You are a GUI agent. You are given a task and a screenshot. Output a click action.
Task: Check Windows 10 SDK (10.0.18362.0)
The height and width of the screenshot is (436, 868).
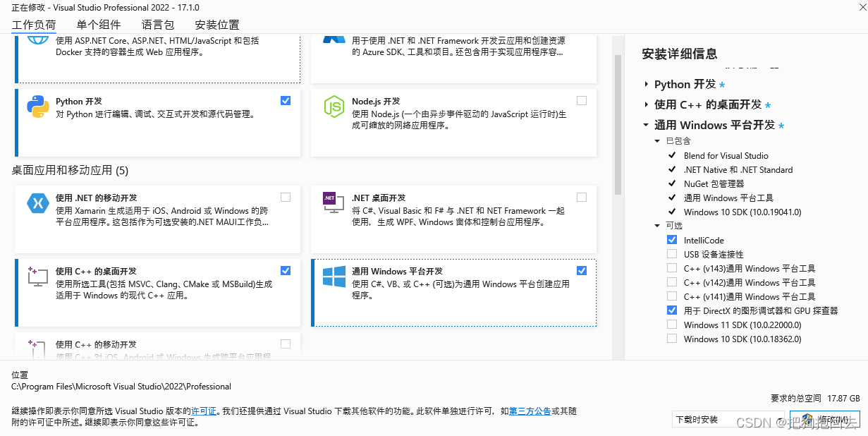pos(672,339)
